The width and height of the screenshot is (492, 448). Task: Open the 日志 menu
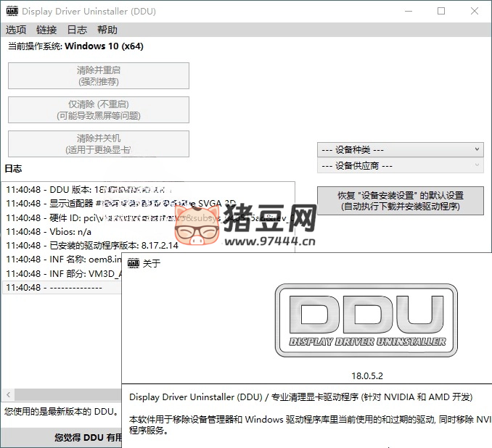(77, 30)
